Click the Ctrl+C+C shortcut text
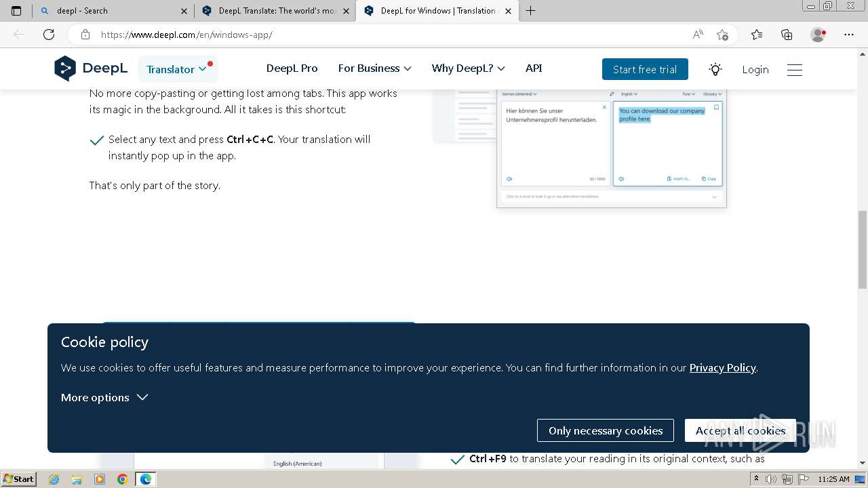The image size is (868, 488). coord(250,139)
